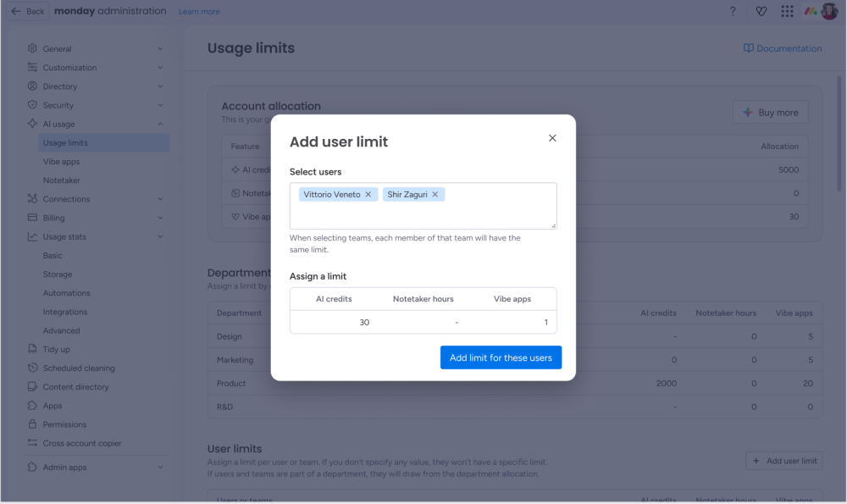The image size is (847, 504).
Task: Click the Learn more link
Action: (x=199, y=12)
